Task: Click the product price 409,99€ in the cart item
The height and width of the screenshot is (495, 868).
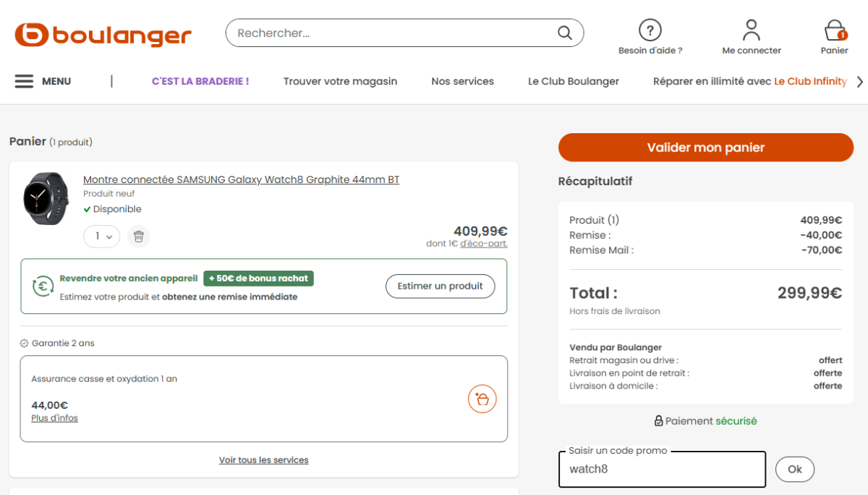Action: tap(480, 231)
